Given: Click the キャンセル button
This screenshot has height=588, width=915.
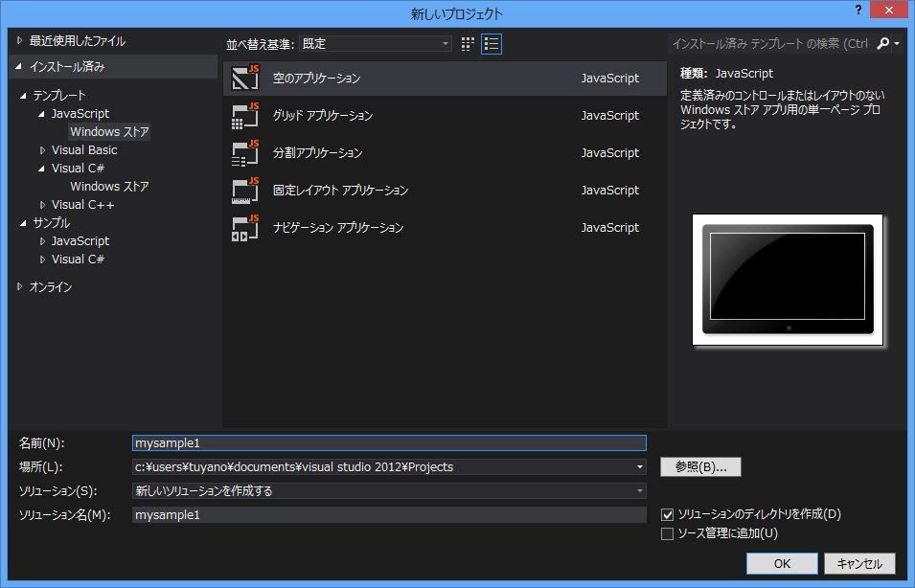Looking at the screenshot, I should (x=858, y=563).
